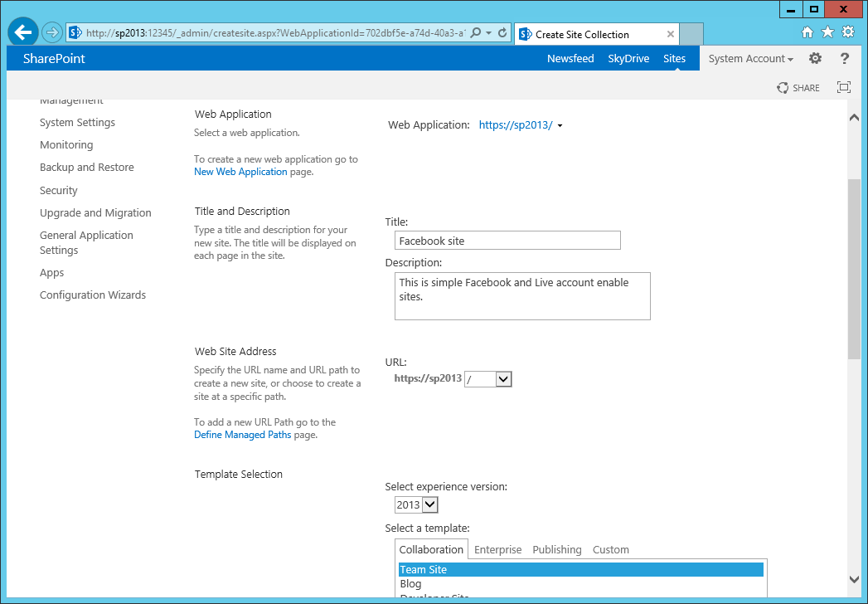Image resolution: width=868 pixels, height=604 pixels.
Task: Click the browser forward arrow button
Action: 51,32
